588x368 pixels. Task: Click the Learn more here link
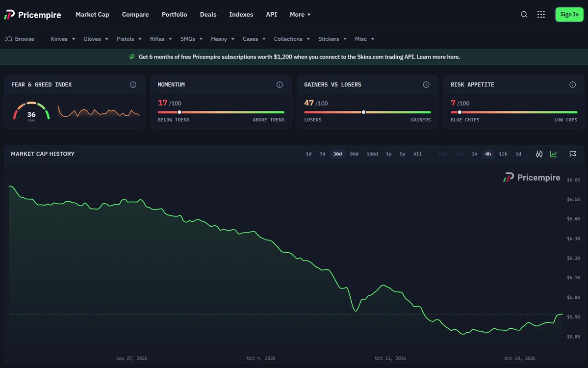(x=438, y=57)
